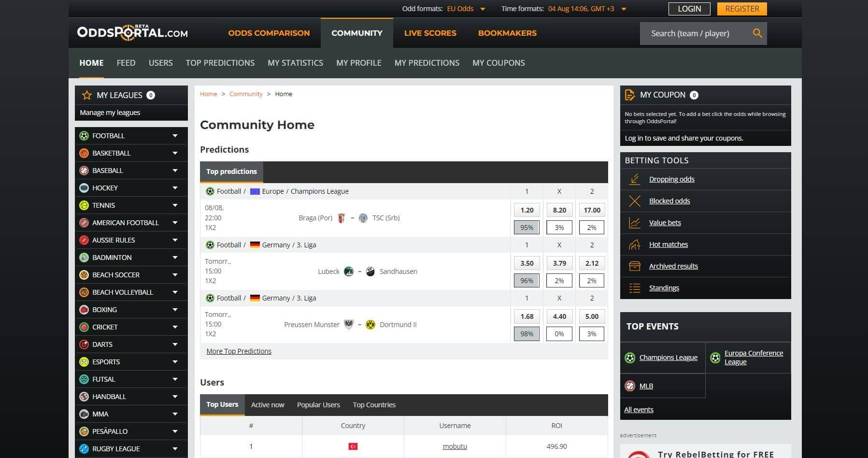Click the Standings list icon
This screenshot has width=868, height=458.
coord(635,288)
